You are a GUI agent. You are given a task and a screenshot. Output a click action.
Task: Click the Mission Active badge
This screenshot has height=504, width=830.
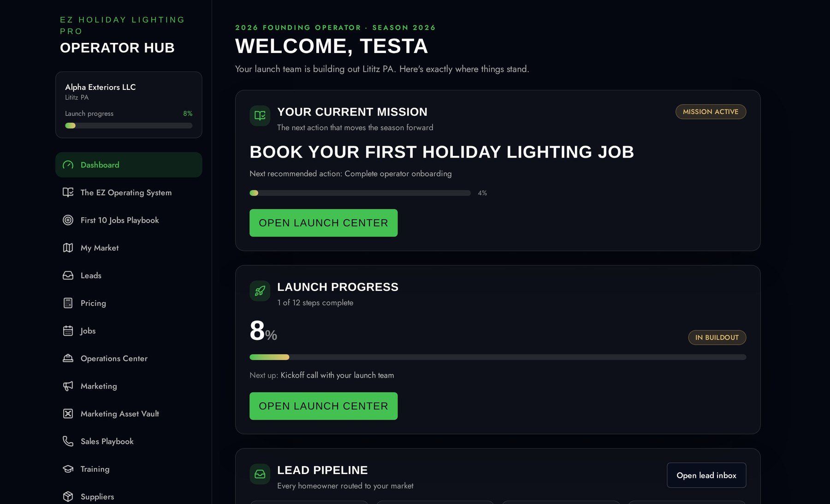[x=711, y=112]
